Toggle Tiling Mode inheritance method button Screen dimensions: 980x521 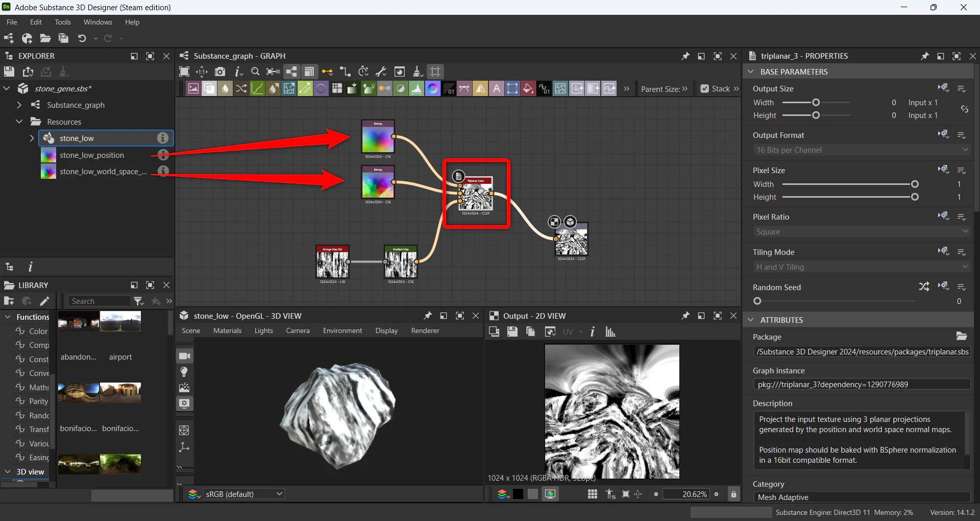[x=944, y=251]
